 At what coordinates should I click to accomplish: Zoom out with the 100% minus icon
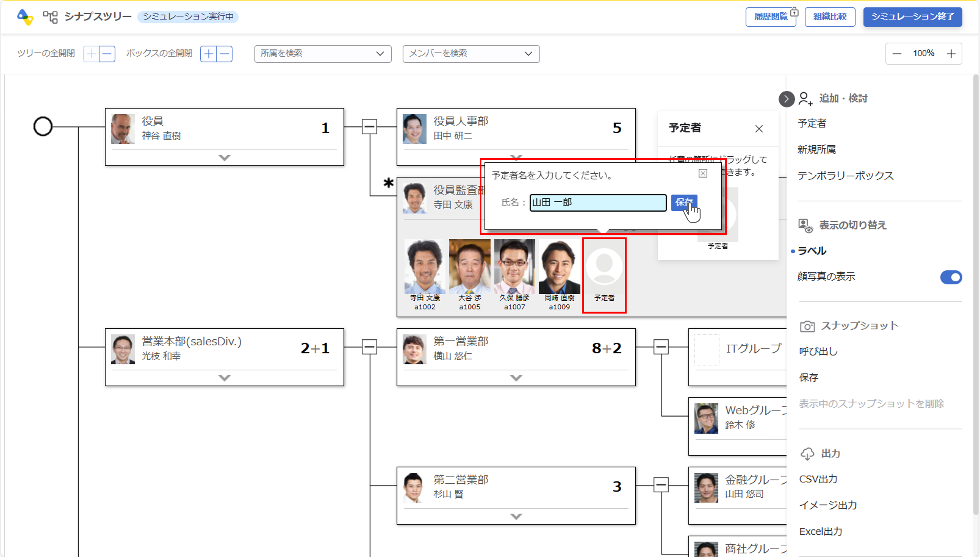pyautogui.click(x=897, y=54)
